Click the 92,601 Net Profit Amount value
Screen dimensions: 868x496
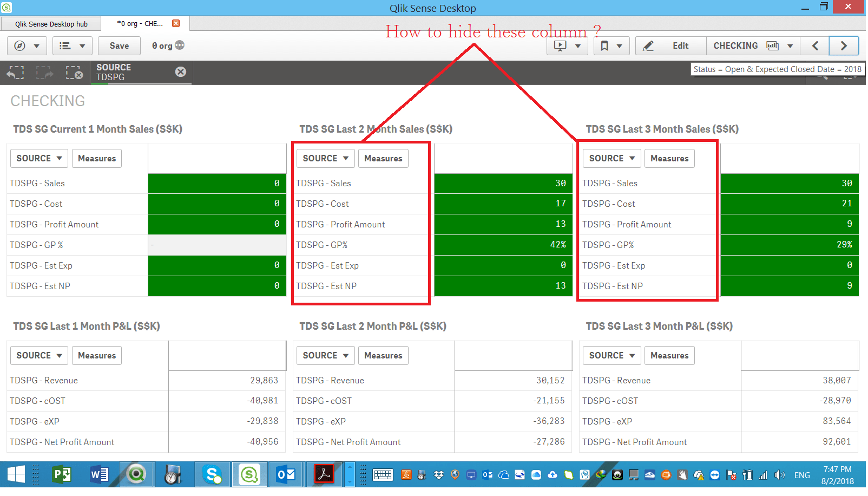click(800, 442)
